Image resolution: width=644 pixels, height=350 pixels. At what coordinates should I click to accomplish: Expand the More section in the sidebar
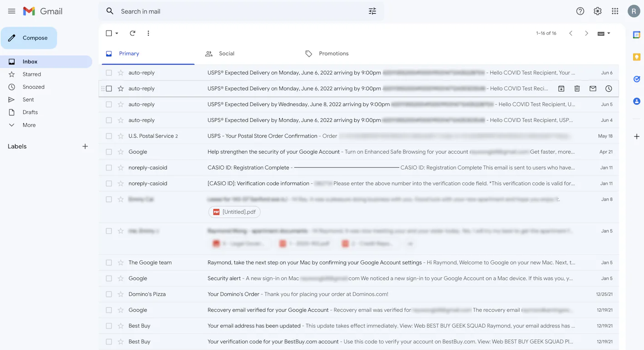pyautogui.click(x=30, y=125)
